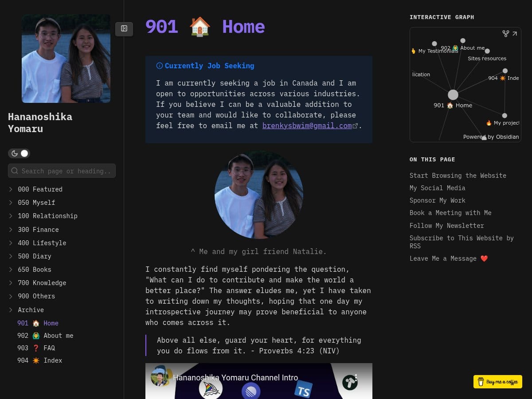This screenshot has height=399, width=532.
Task: Click the search magnifier icon in sidebar
Action: [15, 171]
